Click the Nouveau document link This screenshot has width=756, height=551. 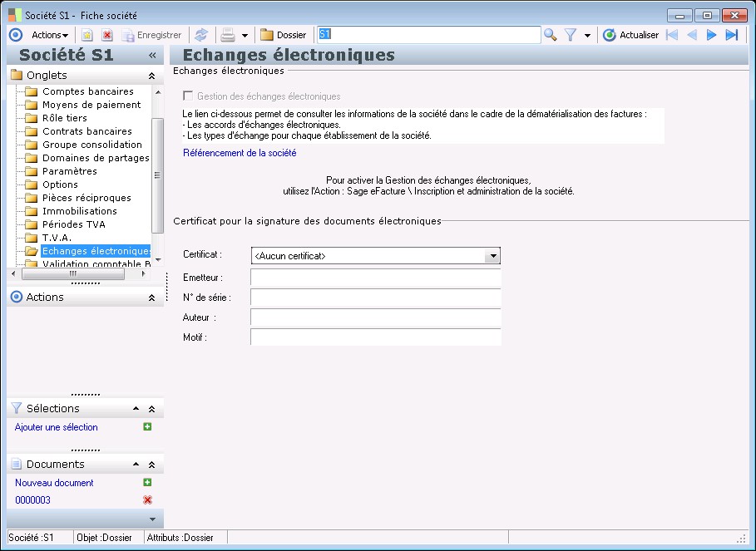click(54, 483)
